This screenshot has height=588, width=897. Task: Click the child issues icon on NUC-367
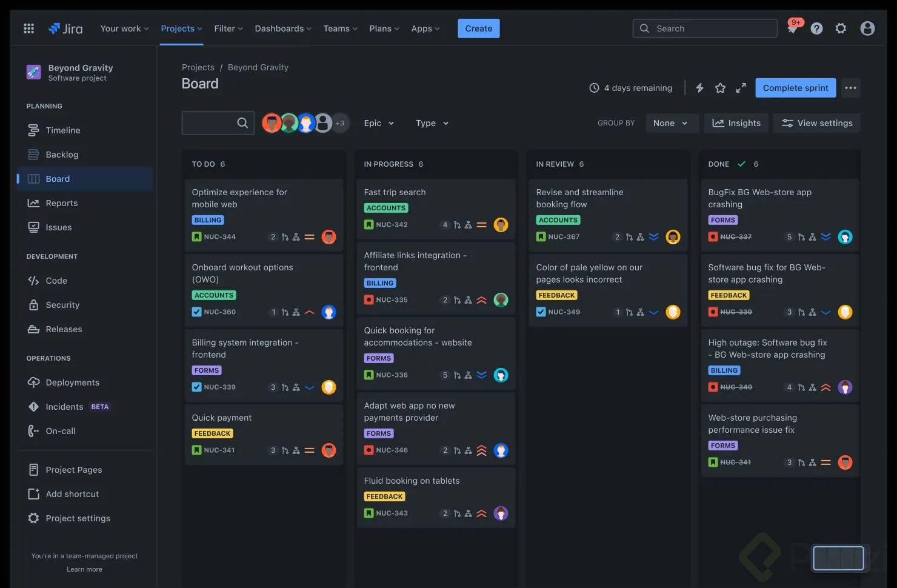coord(640,237)
